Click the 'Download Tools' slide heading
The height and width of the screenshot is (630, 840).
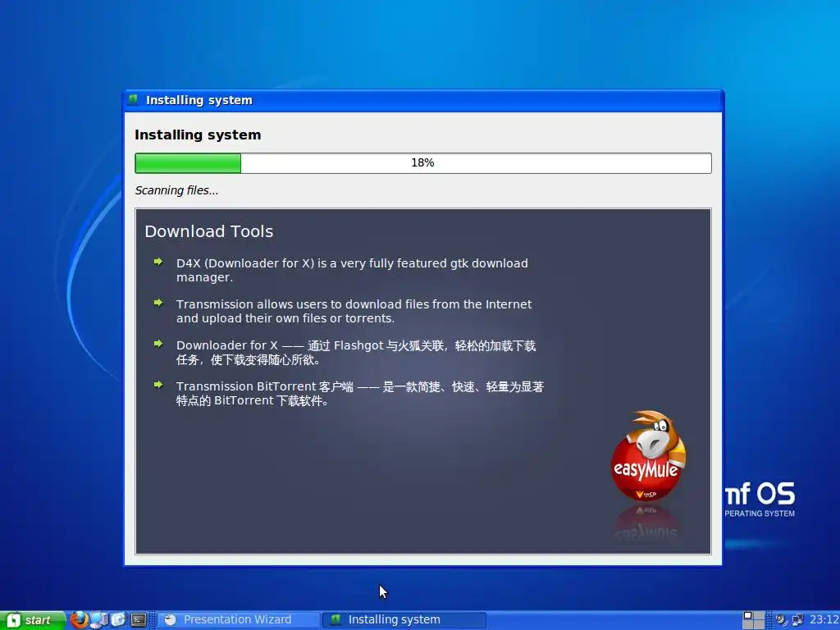click(209, 231)
